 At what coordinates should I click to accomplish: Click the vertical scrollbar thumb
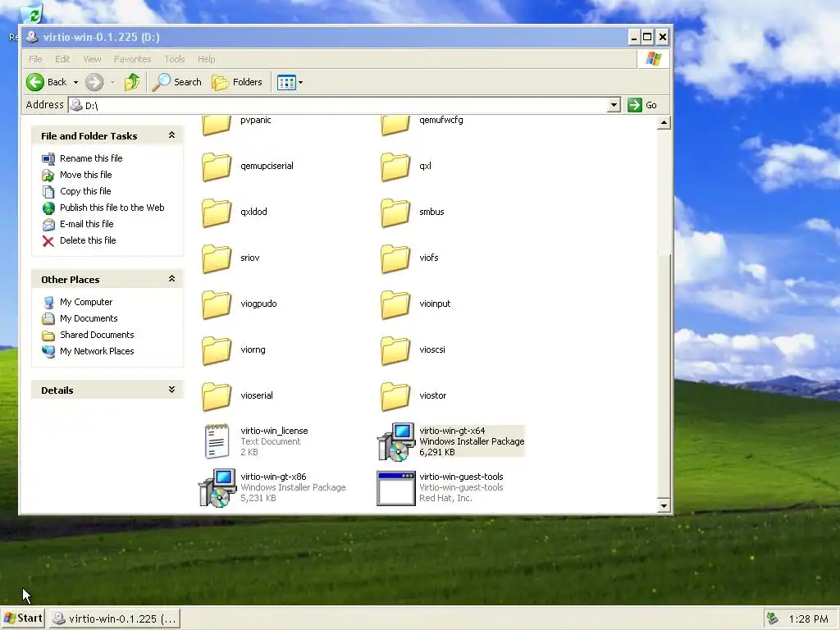(x=664, y=377)
